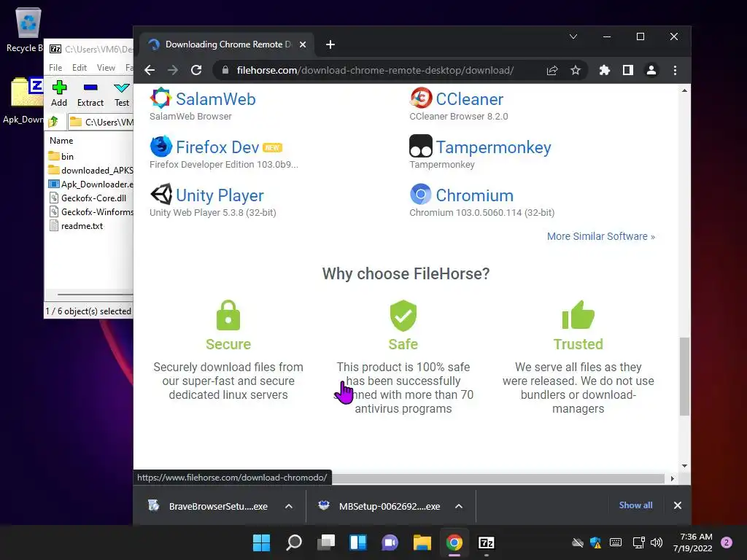
Task: Click the Firefox Dev logo icon
Action: (x=161, y=146)
